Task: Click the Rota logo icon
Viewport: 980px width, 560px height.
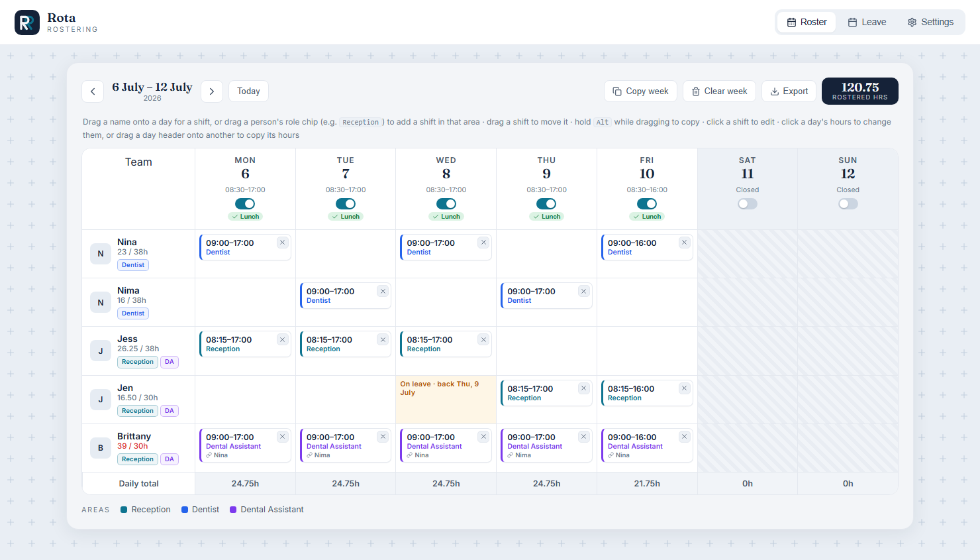Action: pos(27,23)
